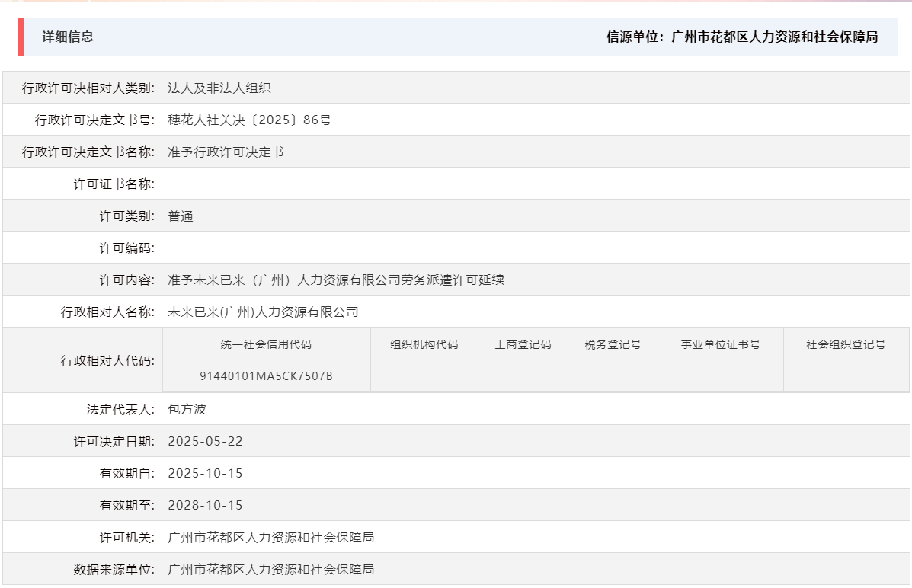Select the 工商登记码 column header
Screen dimensions: 912x588
click(522, 344)
